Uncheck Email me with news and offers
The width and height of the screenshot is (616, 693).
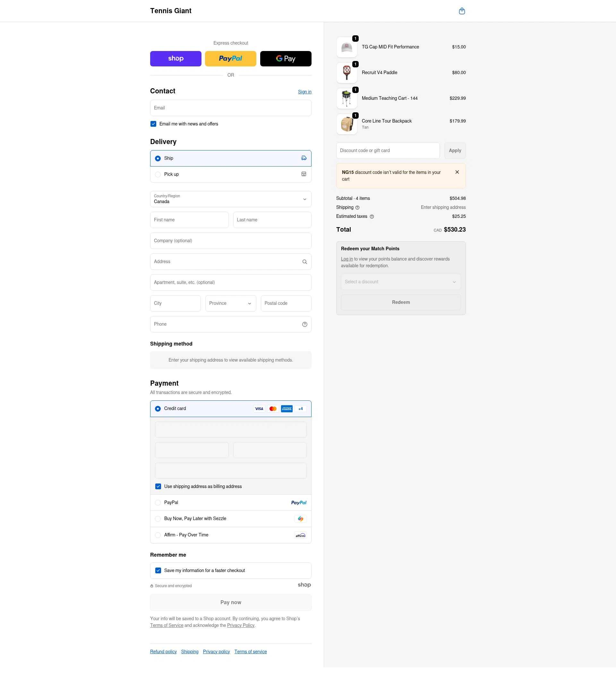pyautogui.click(x=153, y=124)
